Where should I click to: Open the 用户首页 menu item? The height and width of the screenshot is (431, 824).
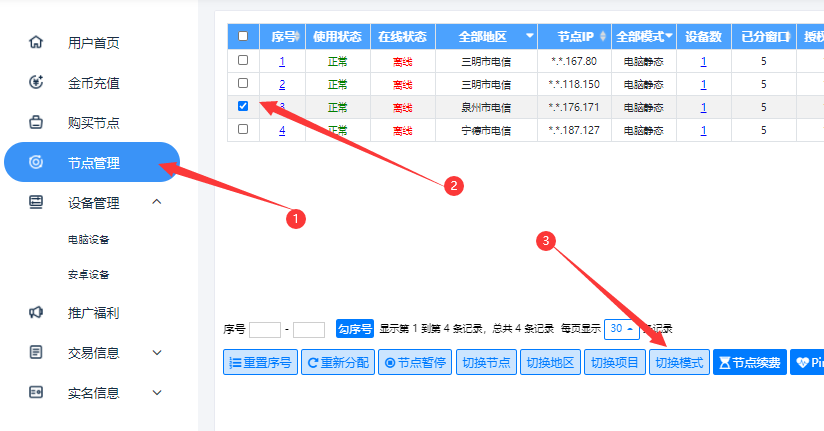94,43
